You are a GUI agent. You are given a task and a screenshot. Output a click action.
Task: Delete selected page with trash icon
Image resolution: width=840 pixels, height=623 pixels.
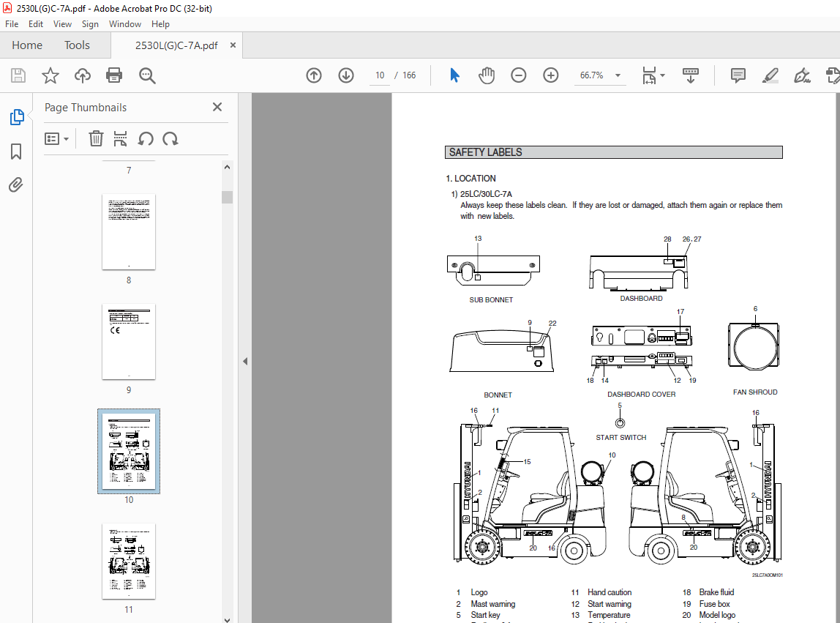(96, 139)
